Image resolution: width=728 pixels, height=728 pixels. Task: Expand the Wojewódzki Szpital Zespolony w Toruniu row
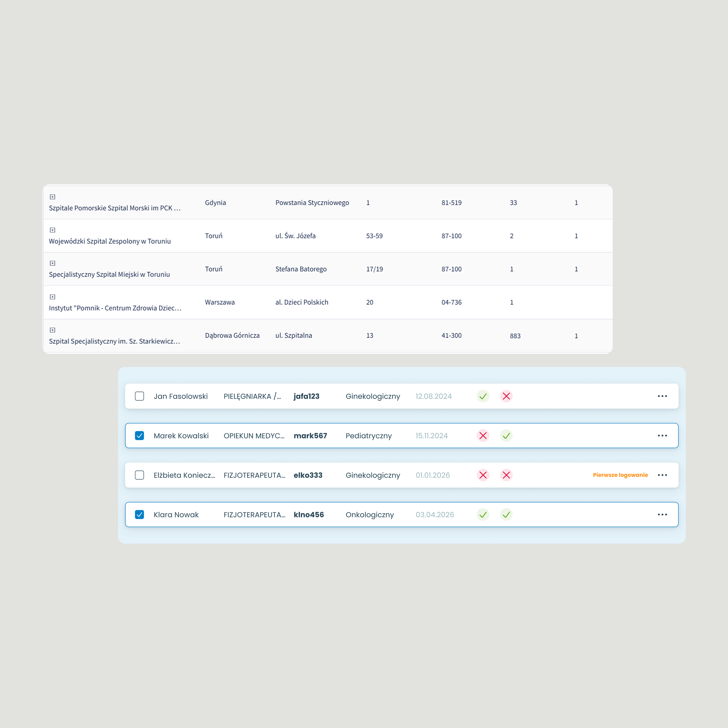coord(53,230)
